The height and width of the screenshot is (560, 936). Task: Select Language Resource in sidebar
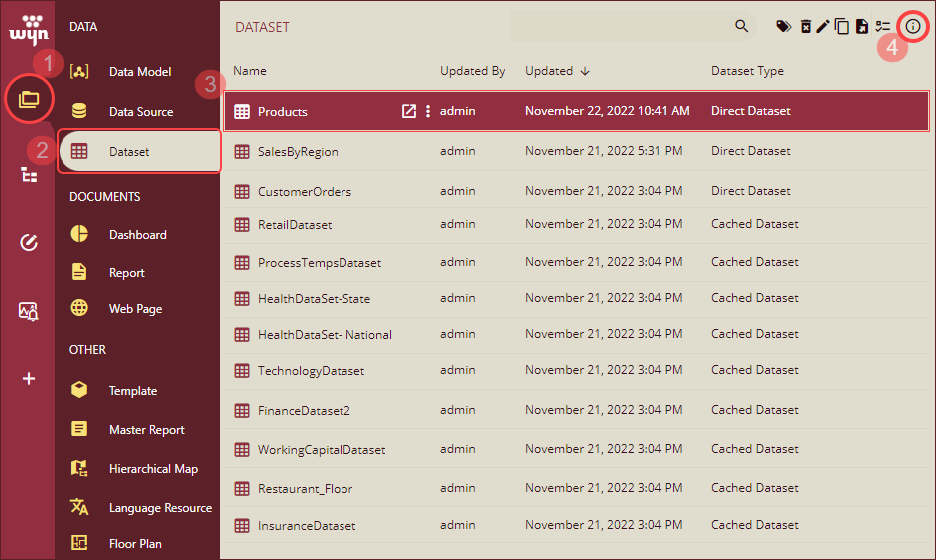click(138, 508)
